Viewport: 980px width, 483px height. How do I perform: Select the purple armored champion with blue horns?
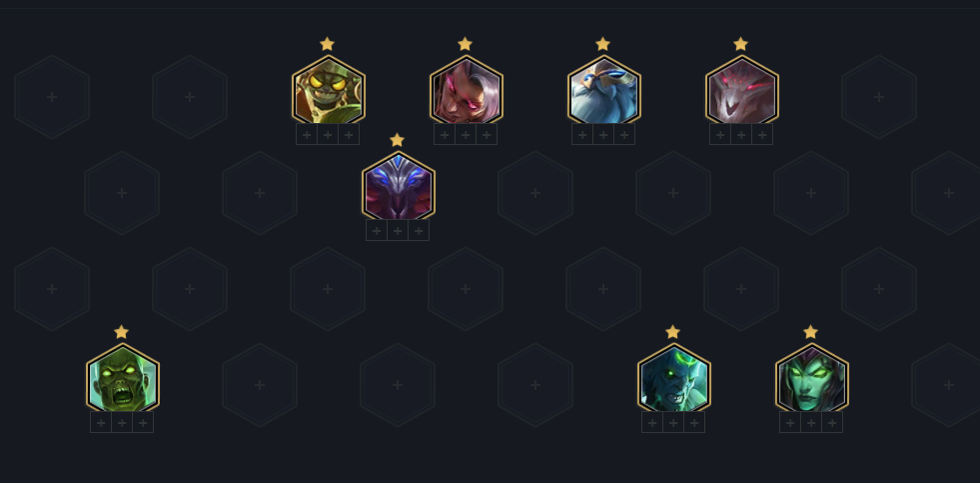pyautogui.click(x=399, y=186)
